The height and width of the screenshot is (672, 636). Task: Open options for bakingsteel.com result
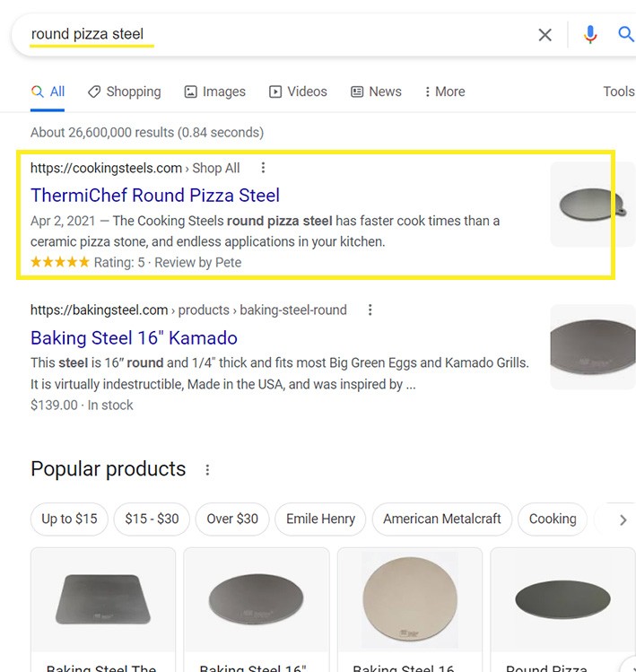[x=370, y=310]
